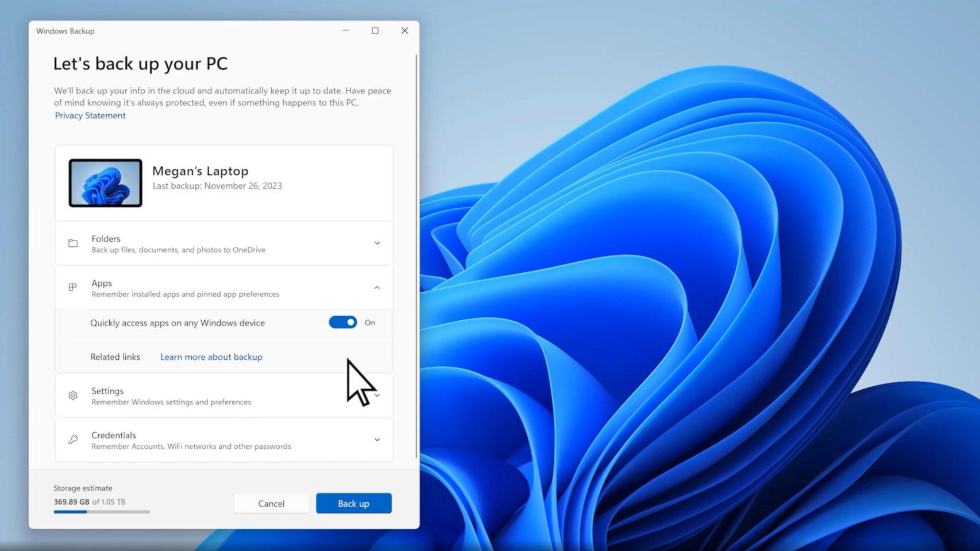Open Learn more about backup link

[211, 357]
